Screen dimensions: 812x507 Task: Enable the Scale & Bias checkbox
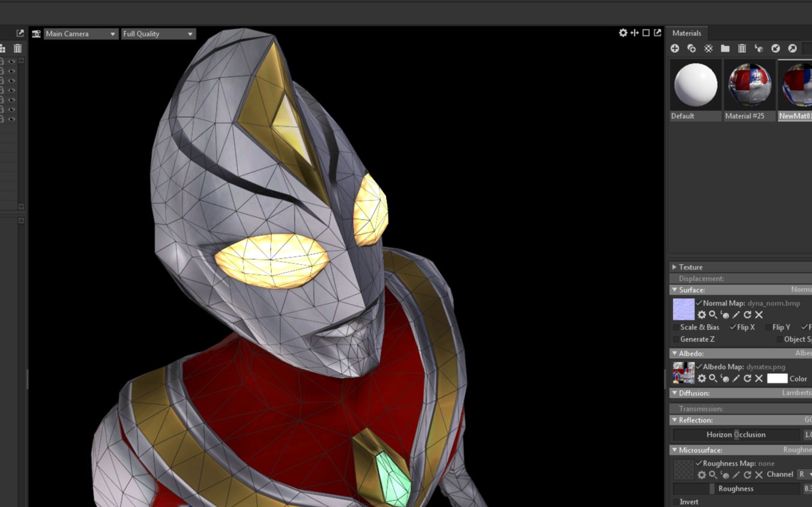pyautogui.click(x=676, y=327)
